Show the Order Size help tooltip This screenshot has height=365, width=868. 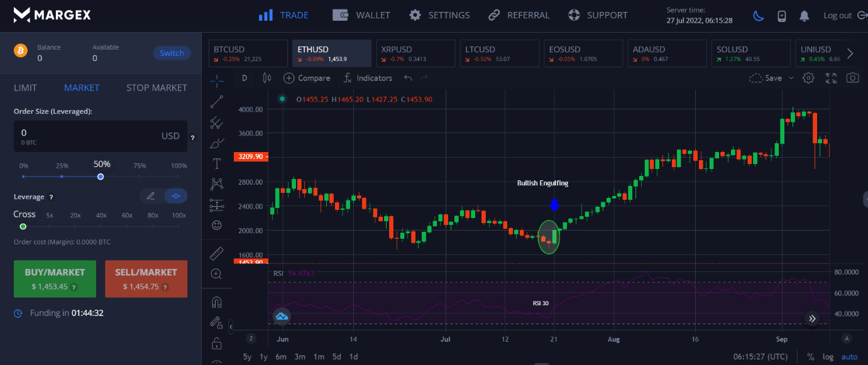click(x=192, y=138)
